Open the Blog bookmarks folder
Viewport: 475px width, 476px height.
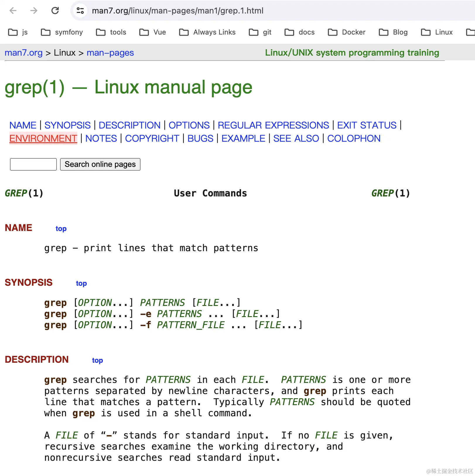393,32
